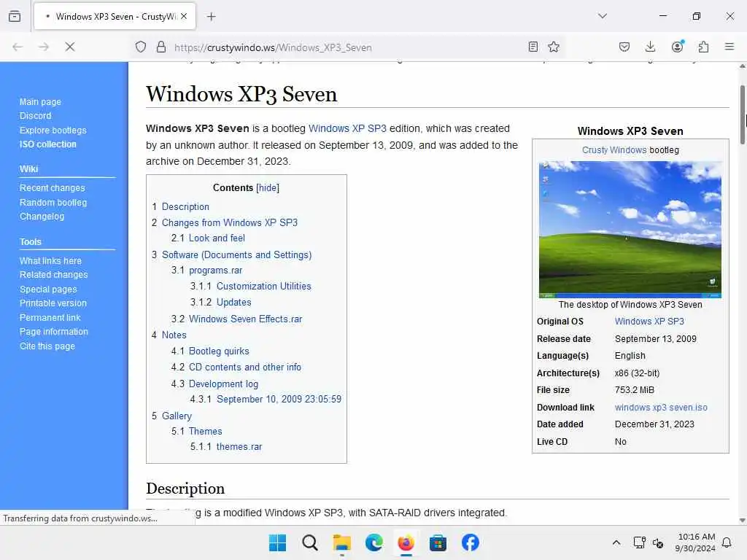Open What links here tool
This screenshot has width=747, height=560.
point(50,261)
